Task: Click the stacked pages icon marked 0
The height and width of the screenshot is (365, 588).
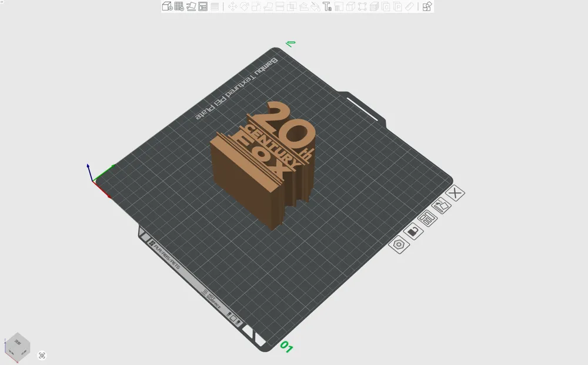Action: click(386, 6)
